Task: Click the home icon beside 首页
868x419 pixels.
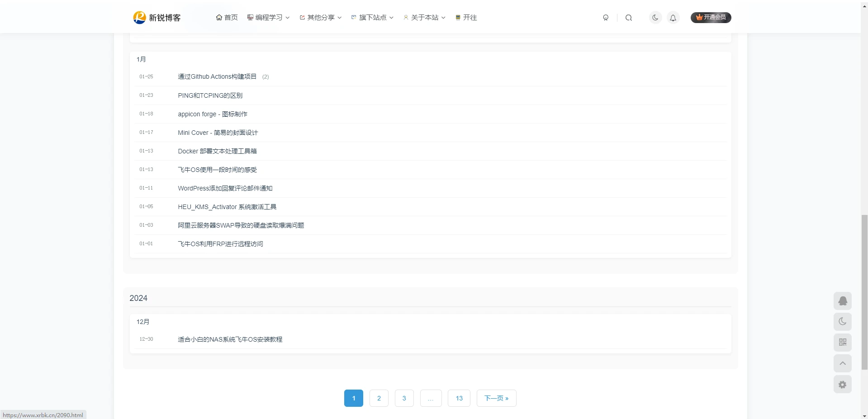Action: pos(219,18)
